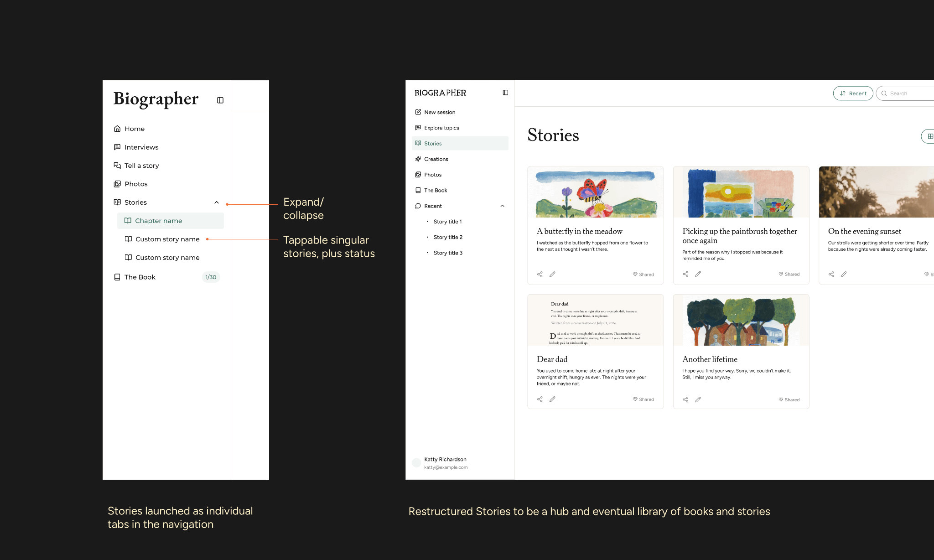Edit the Picking up the paintbrush story
Screen dimensions: 934x560
click(698, 274)
